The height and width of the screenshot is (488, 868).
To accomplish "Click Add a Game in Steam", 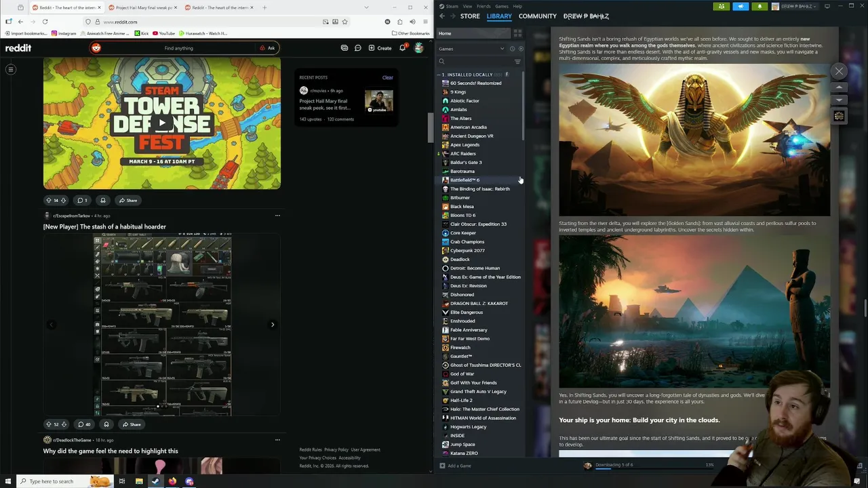I will 455,466.
